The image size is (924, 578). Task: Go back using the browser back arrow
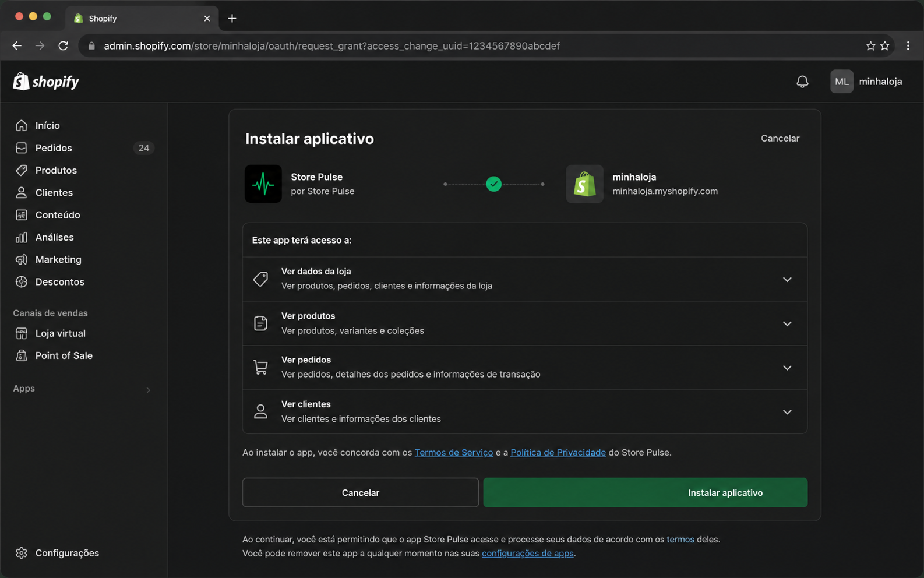tap(17, 45)
